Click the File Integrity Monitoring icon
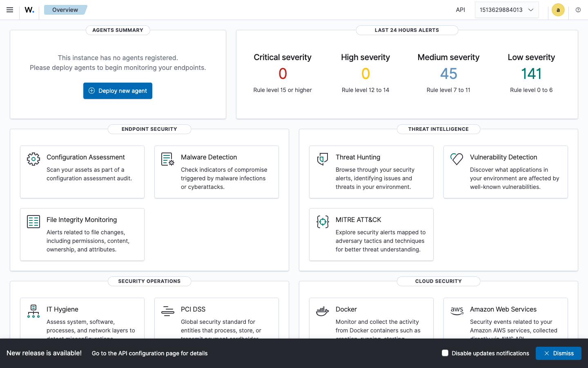588x368 pixels. tap(33, 222)
